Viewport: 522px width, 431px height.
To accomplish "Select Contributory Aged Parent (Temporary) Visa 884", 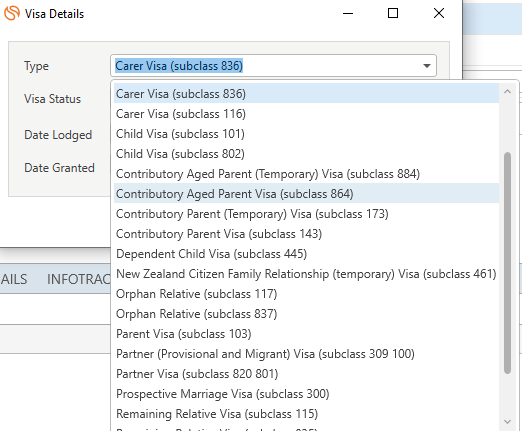I will pos(306,174).
